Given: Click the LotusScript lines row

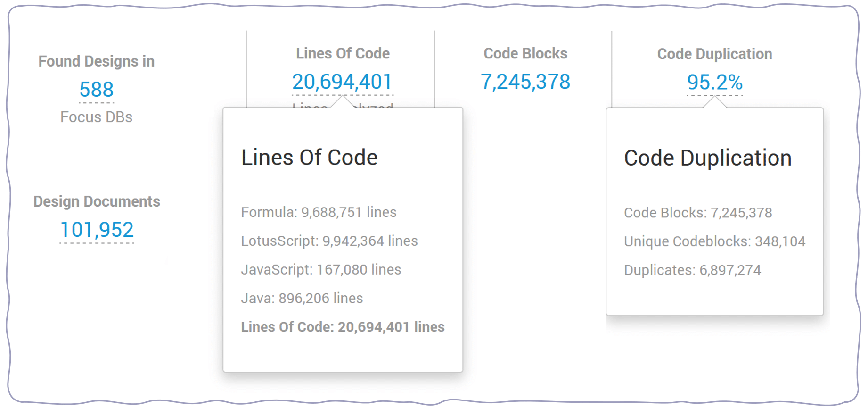Looking at the screenshot, I should pos(329,241).
